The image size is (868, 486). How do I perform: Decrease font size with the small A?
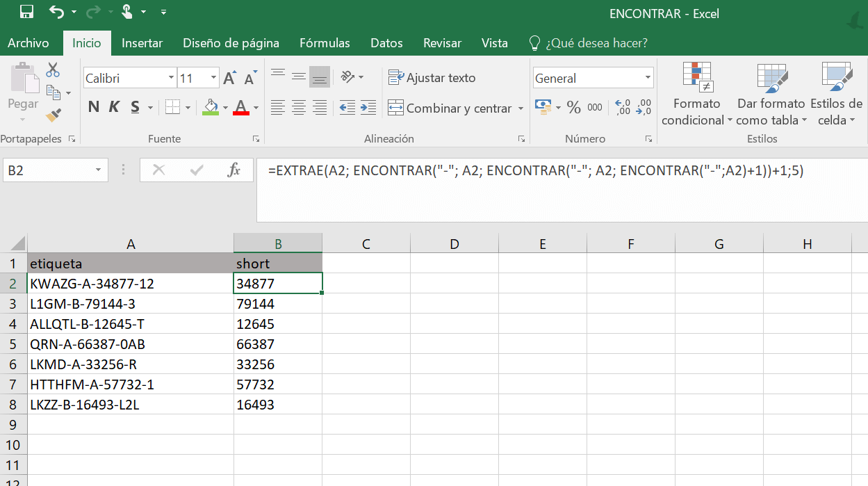tap(251, 79)
